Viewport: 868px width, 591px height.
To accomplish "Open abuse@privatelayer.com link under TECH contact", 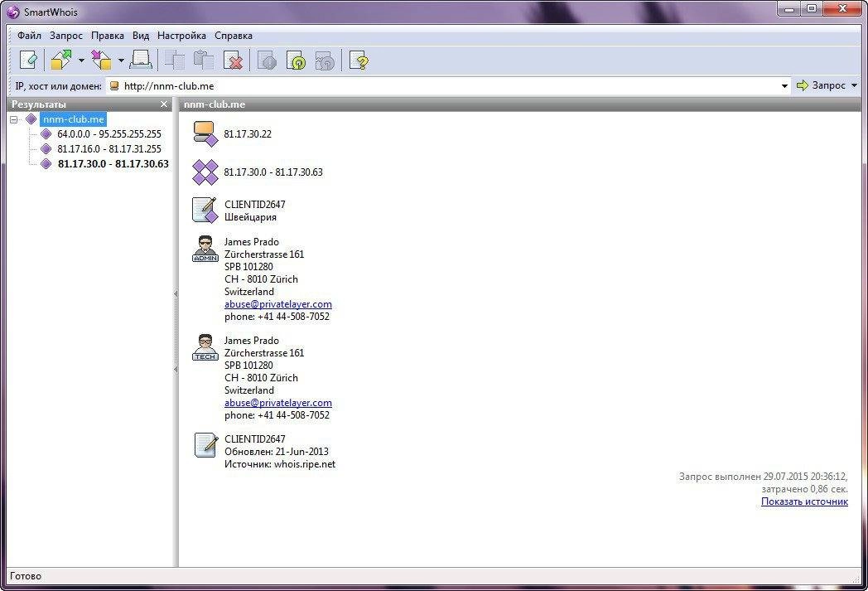I will [x=278, y=403].
